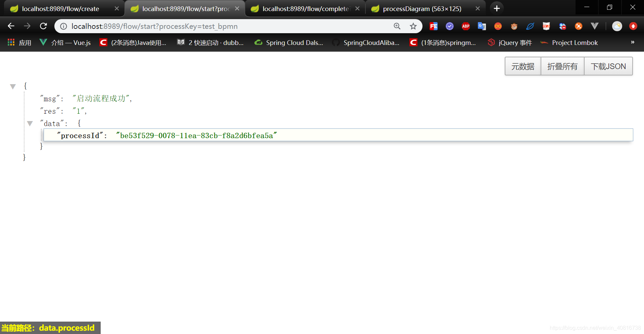Select the processId row
This screenshot has height=334, width=644.
tap(338, 135)
